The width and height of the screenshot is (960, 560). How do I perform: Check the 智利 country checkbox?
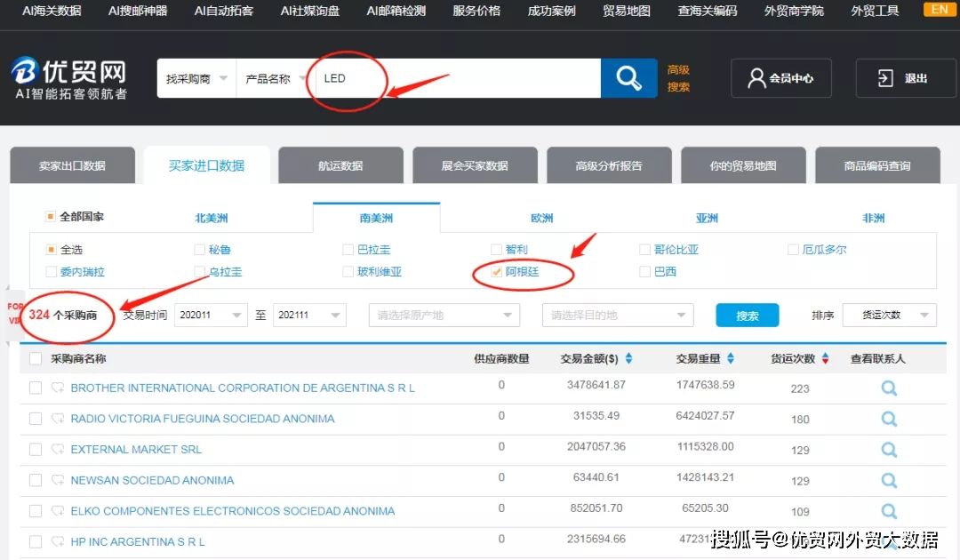coord(497,250)
